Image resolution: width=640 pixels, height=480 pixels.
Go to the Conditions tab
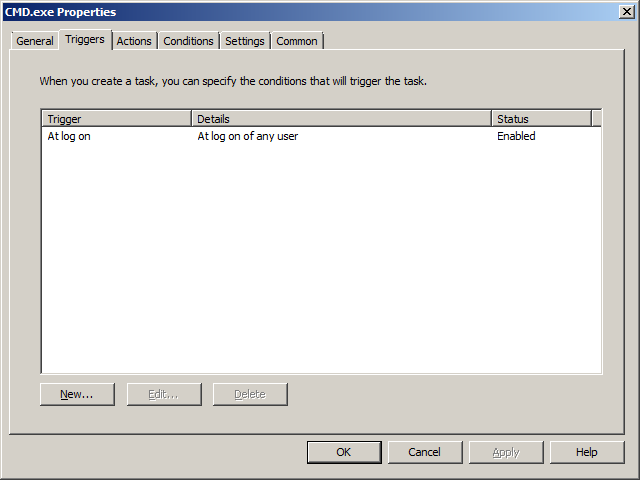point(188,41)
